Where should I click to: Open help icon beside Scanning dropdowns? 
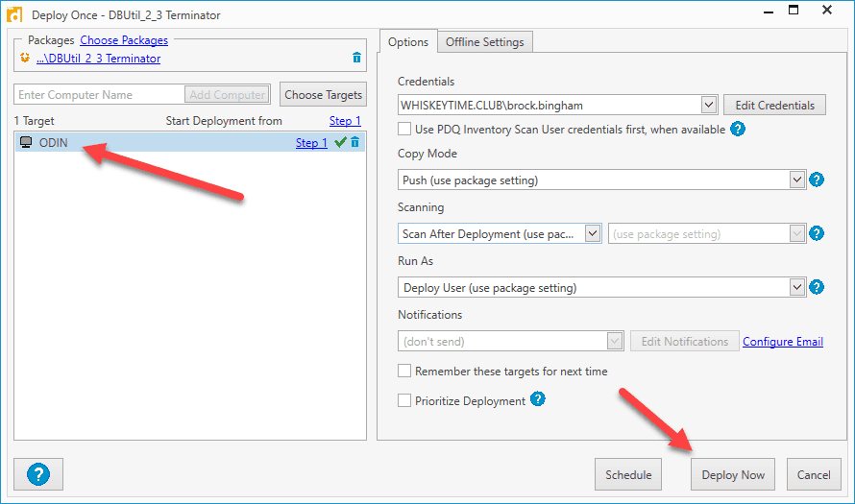pyautogui.click(x=817, y=233)
